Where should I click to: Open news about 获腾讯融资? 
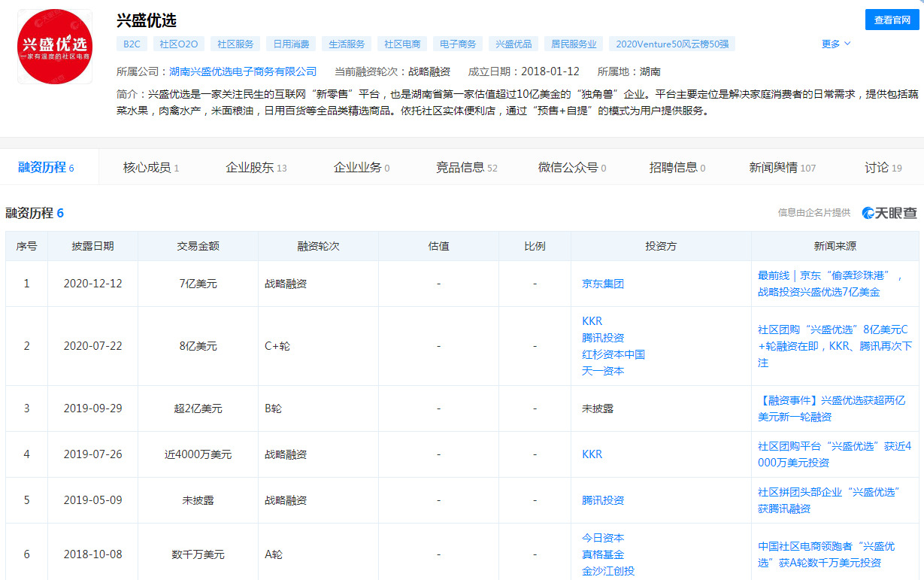coord(829,500)
